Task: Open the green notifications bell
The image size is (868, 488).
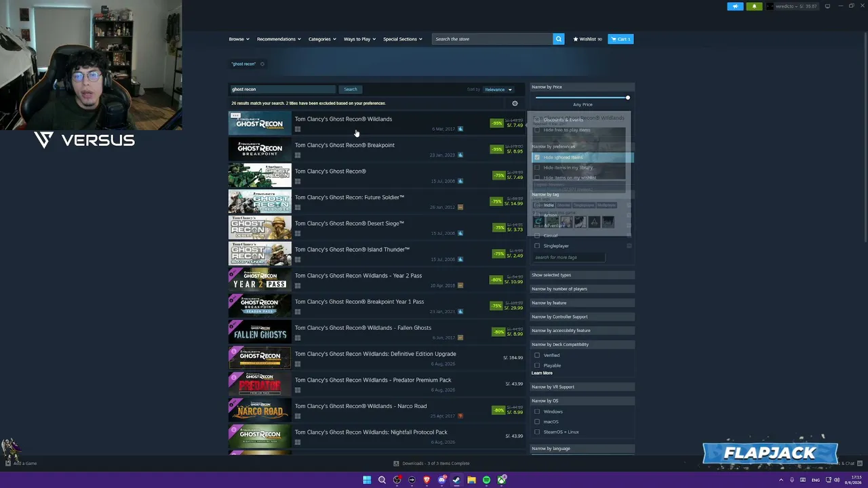Action: pos(754,6)
